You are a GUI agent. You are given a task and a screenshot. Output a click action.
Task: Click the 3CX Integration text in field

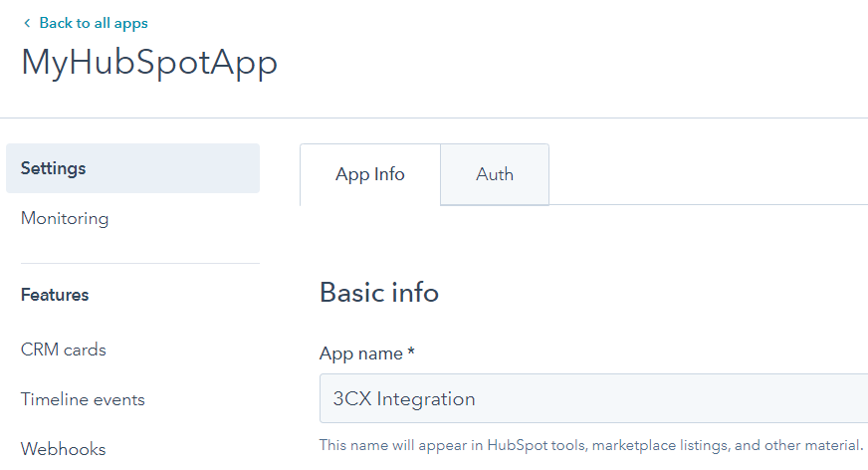[x=404, y=399]
